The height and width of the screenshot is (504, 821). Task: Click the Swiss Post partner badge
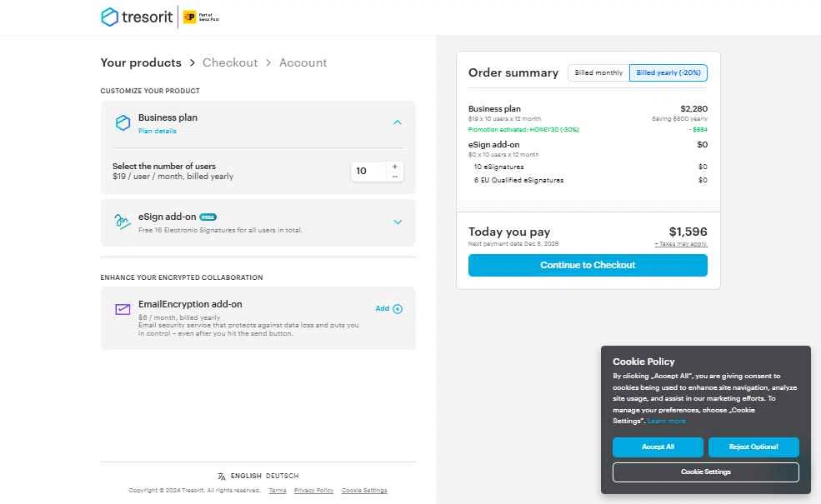point(201,17)
